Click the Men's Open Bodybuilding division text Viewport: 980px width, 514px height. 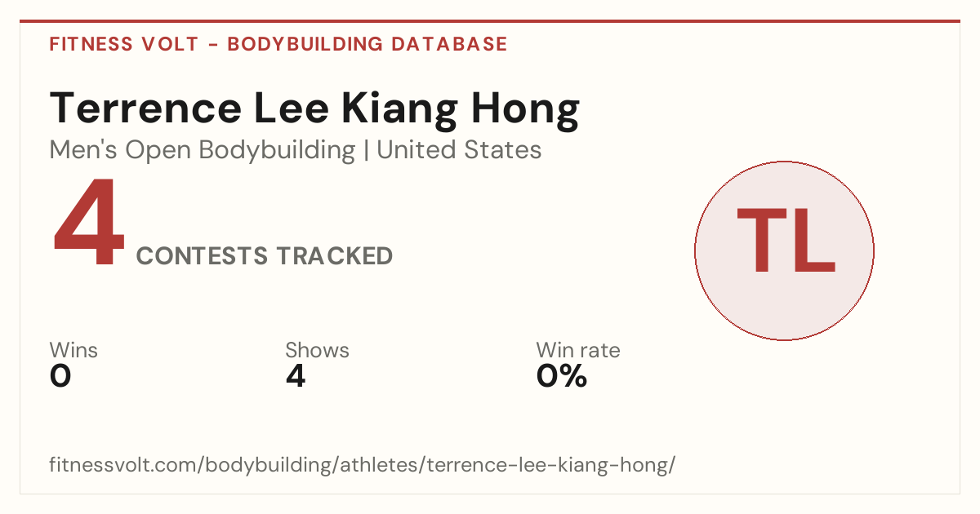click(203, 150)
